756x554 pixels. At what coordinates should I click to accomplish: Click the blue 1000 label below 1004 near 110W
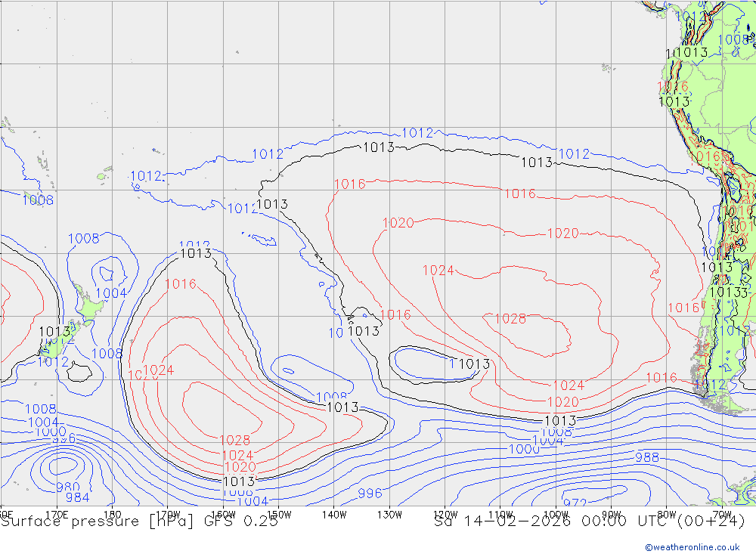[x=524, y=450]
